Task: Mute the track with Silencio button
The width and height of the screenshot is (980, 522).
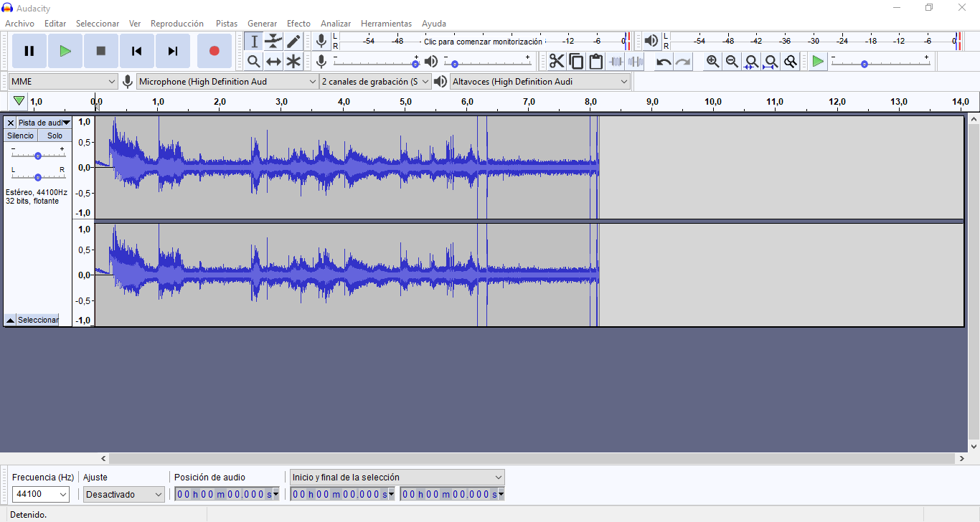Action: 20,136
